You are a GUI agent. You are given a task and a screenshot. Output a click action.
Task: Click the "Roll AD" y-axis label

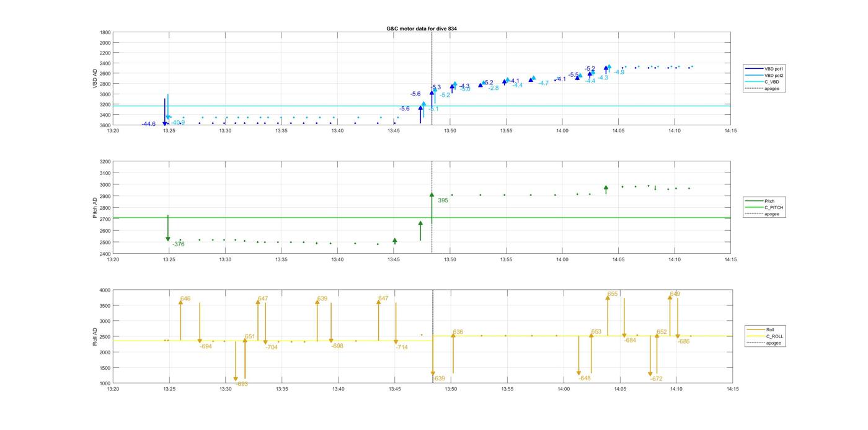pos(95,336)
